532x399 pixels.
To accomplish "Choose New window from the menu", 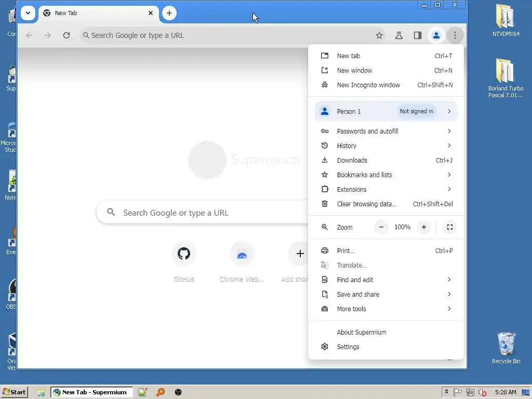I will [386, 70].
